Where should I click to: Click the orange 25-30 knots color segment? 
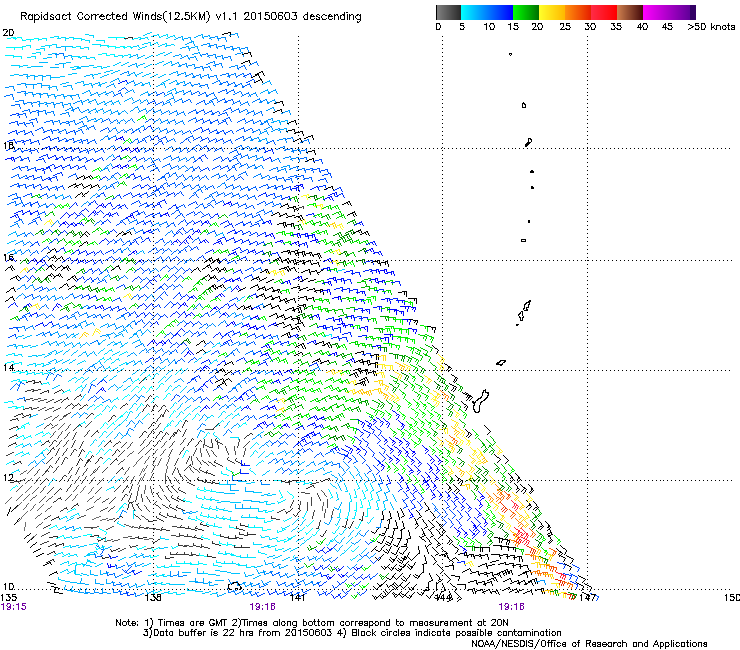pyautogui.click(x=578, y=12)
